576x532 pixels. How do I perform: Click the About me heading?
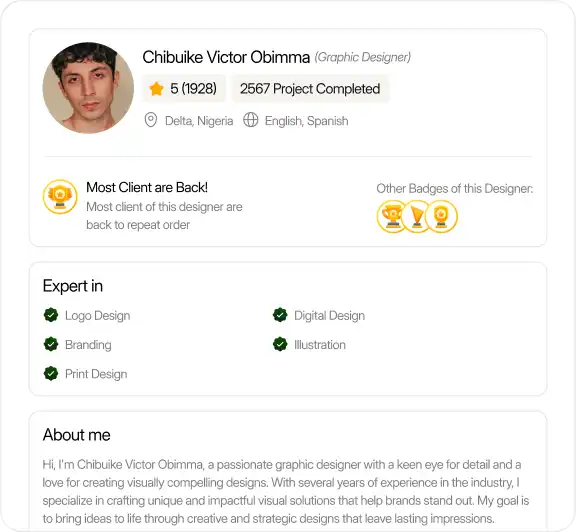click(x=76, y=435)
